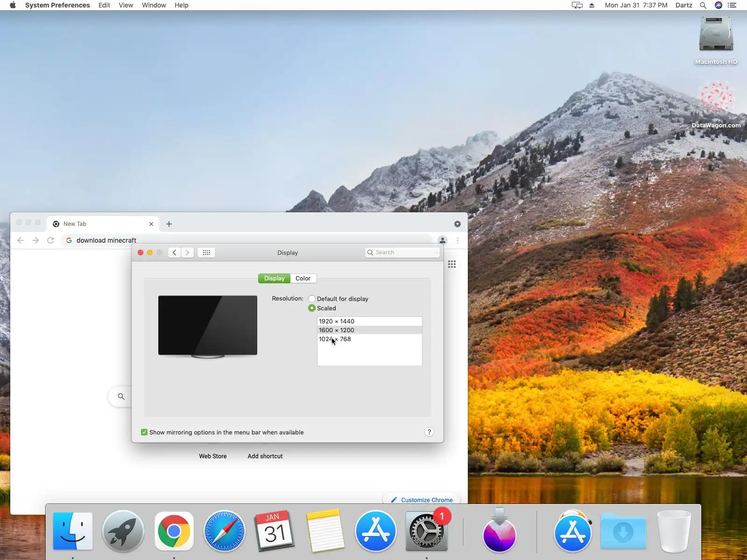Viewport: 747px width, 560px height.
Task: Click Customize Chrome button
Action: coord(421,500)
